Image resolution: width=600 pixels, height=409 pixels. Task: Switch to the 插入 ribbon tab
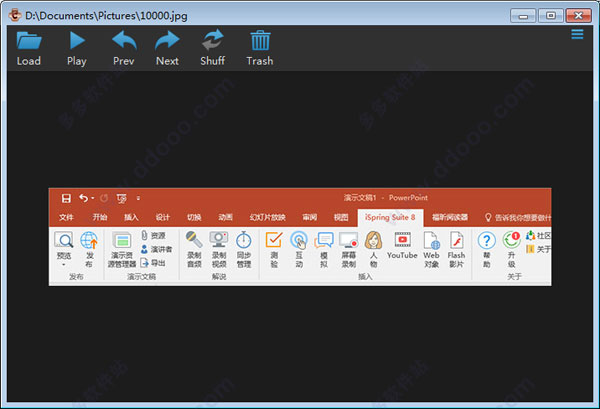point(131,217)
